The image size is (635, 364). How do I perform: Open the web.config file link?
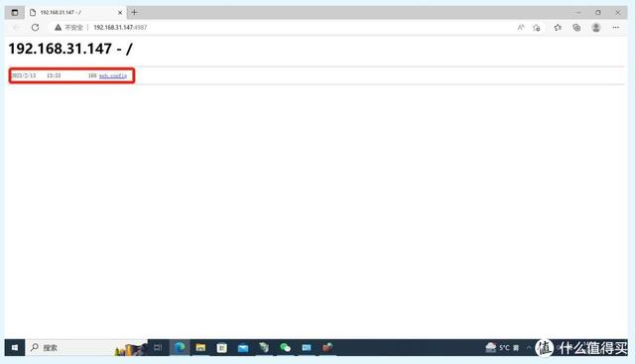point(113,75)
